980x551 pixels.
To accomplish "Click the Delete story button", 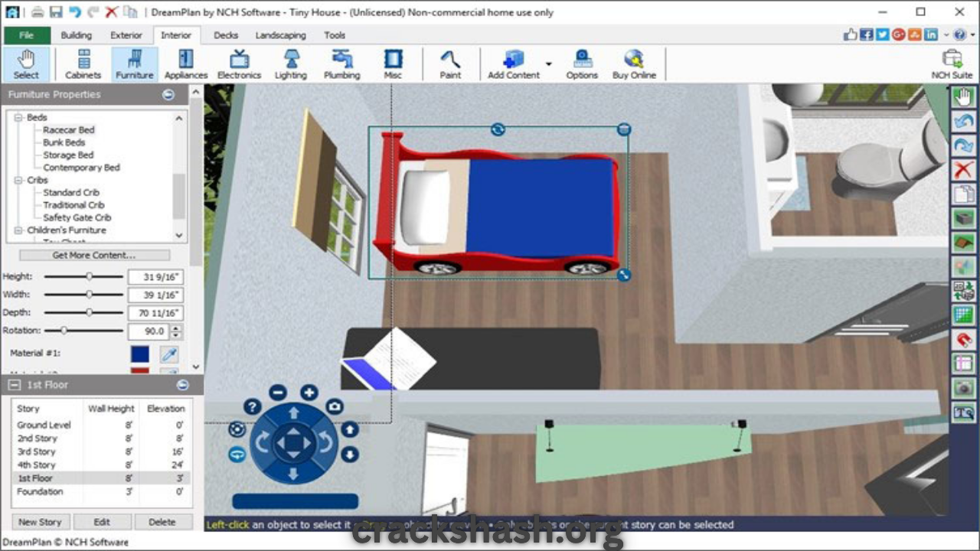I will pos(162,522).
